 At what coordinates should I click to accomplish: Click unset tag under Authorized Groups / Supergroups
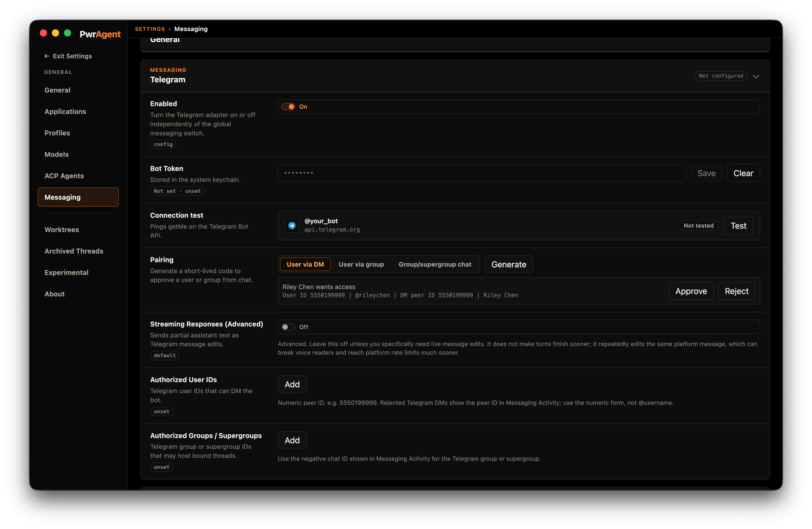161,467
